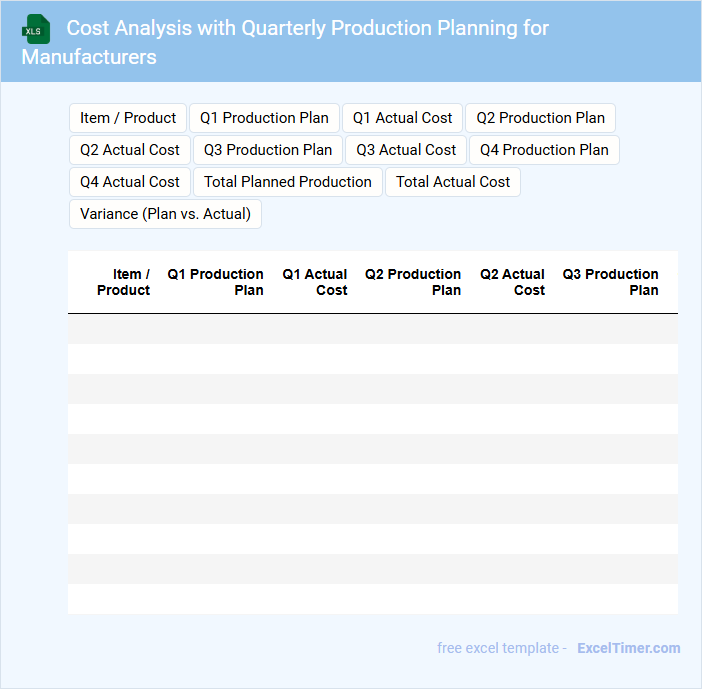Click the green XLS file icon
The width and height of the screenshot is (702, 689).
(36, 30)
